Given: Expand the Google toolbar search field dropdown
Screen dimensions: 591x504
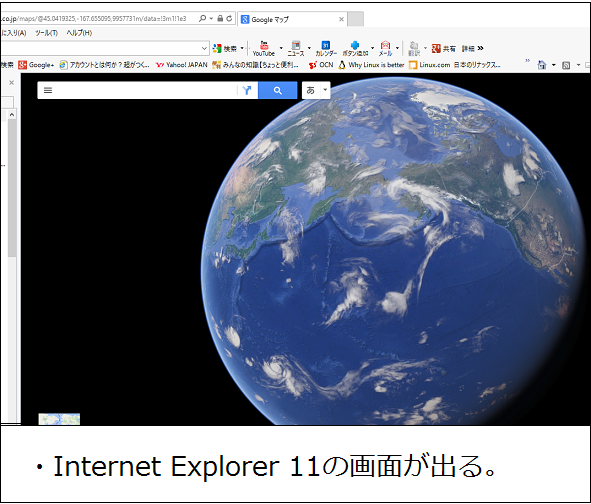Looking at the screenshot, I should (x=204, y=48).
